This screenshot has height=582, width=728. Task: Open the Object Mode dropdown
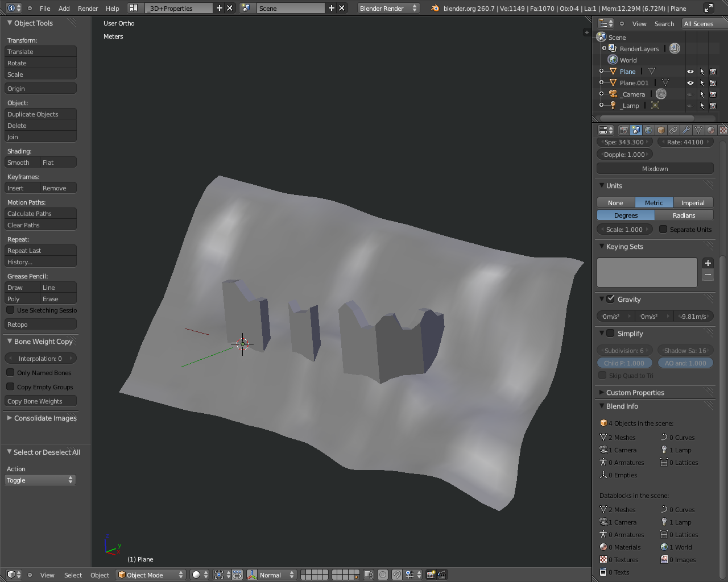click(x=151, y=575)
